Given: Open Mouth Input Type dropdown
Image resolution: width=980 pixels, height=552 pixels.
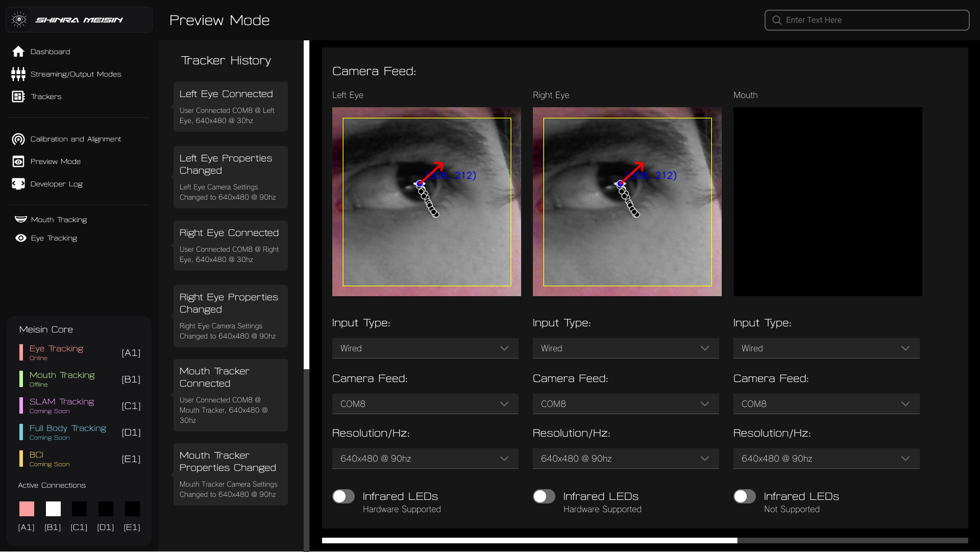Looking at the screenshot, I should [x=826, y=348].
